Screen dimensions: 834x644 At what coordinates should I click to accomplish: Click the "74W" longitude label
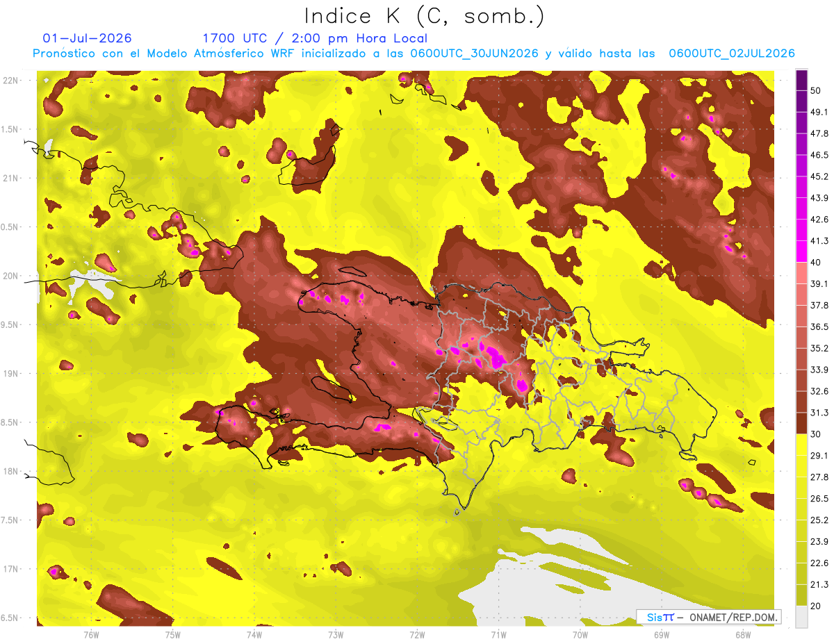click(254, 634)
